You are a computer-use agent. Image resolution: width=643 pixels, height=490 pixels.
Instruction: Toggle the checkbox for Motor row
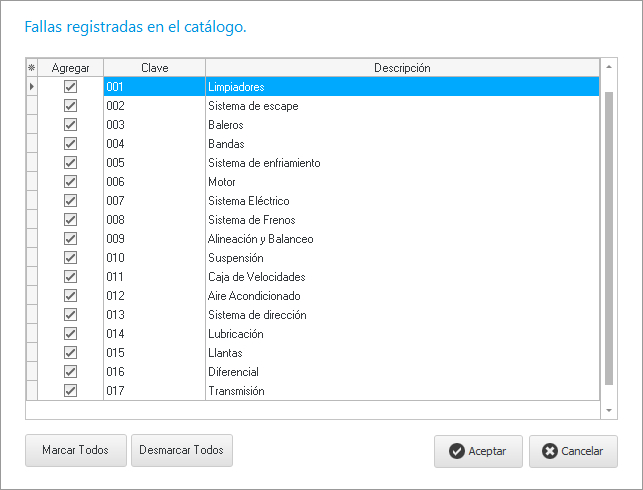coord(70,182)
